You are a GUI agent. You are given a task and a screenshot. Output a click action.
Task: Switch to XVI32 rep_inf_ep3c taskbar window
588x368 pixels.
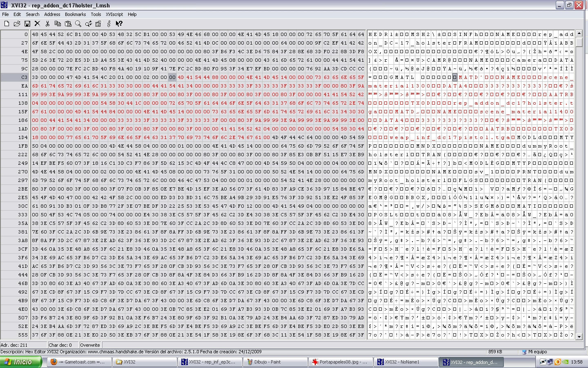click(x=209, y=362)
